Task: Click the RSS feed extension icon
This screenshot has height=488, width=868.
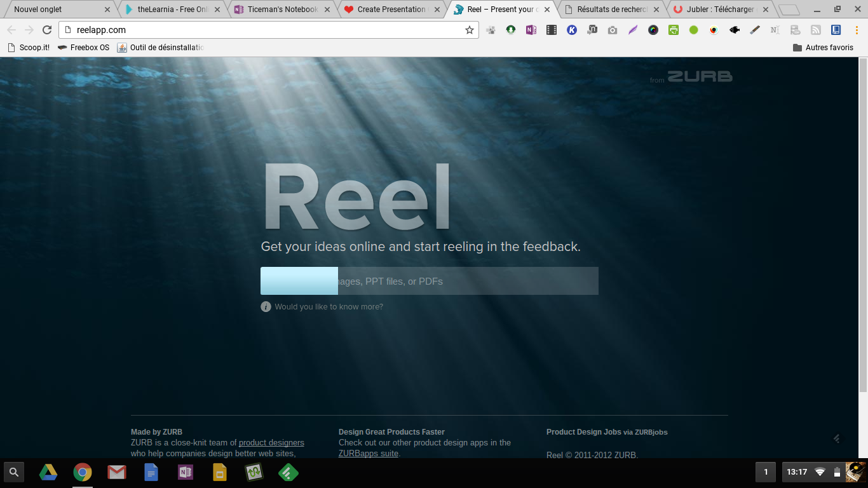Action: coord(816,30)
